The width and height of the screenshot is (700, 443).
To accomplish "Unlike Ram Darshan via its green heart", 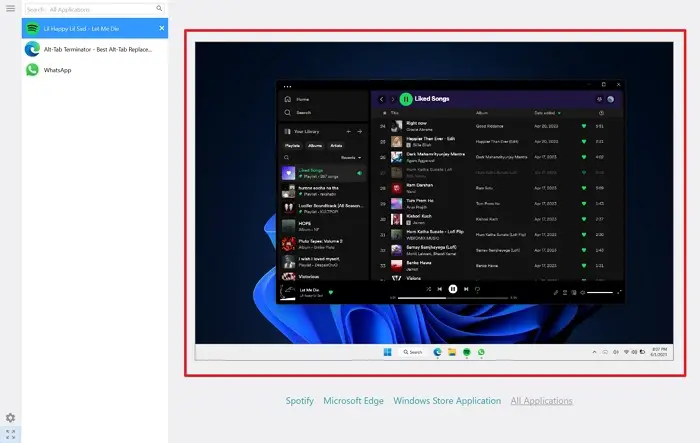I will pyautogui.click(x=583, y=188).
